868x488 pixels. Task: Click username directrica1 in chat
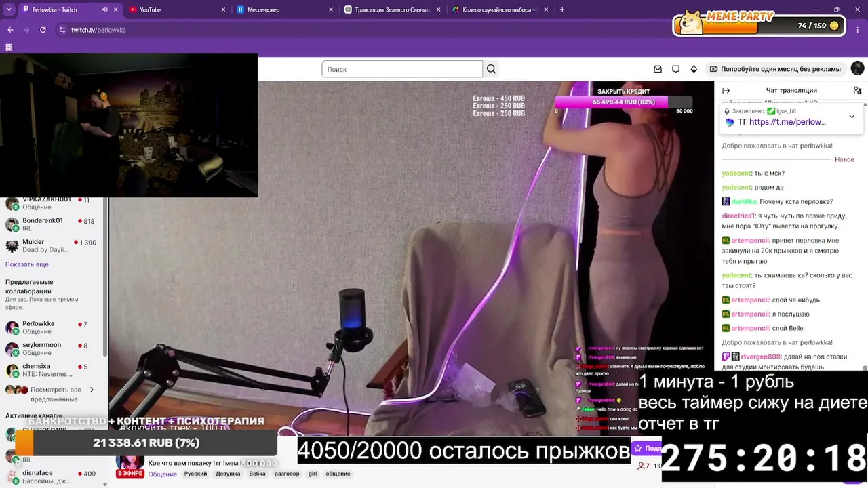(738, 216)
